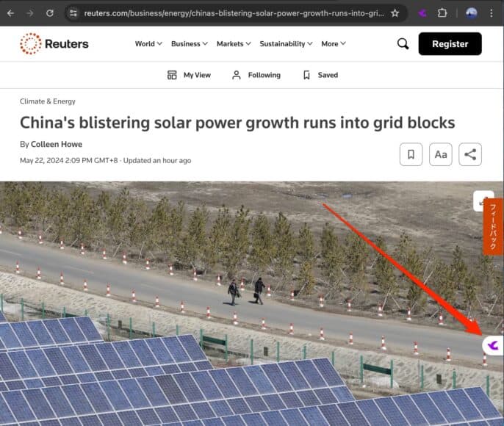Bookmark the article with save icon
This screenshot has height=426, width=504.
pyautogui.click(x=411, y=154)
